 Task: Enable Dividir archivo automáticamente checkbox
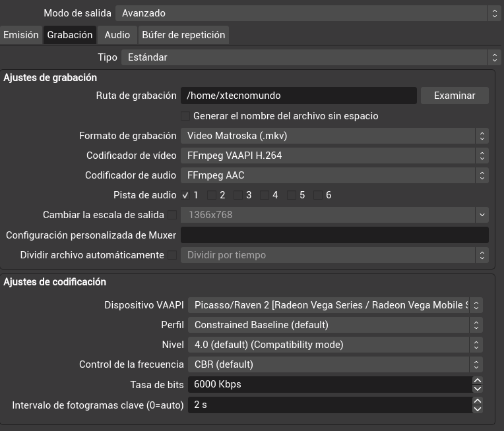(172, 255)
